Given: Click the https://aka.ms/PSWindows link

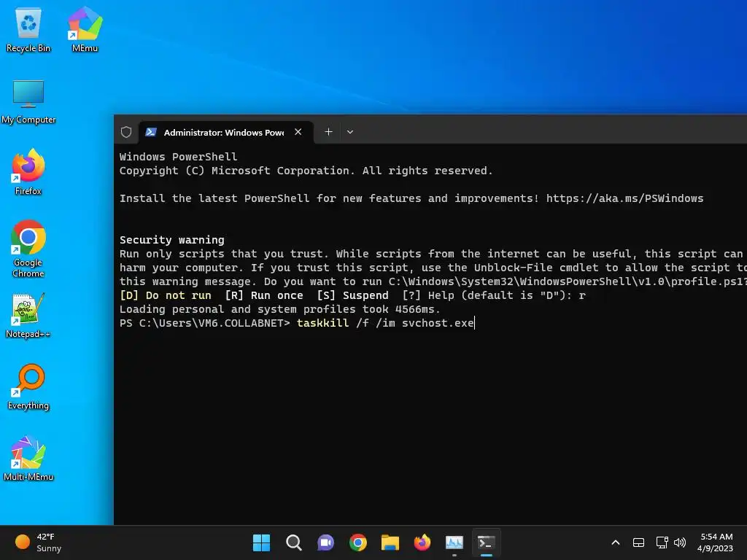Looking at the screenshot, I should point(624,198).
